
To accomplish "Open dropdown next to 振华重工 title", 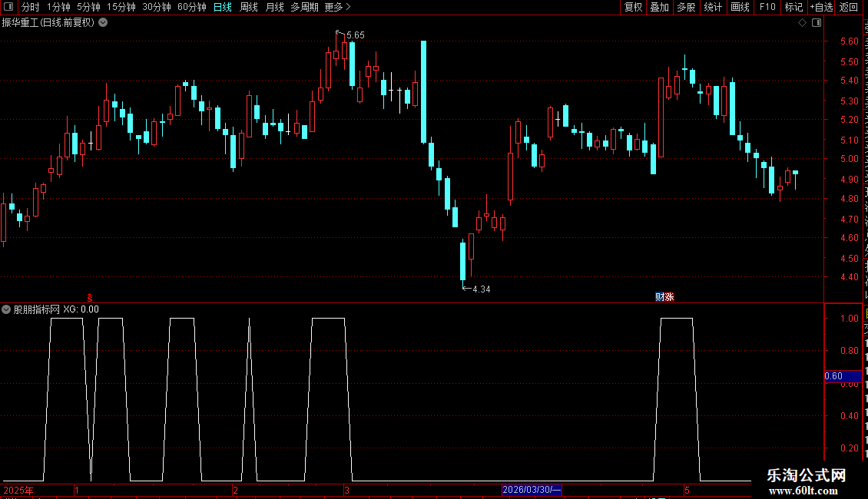I will (x=103, y=23).
